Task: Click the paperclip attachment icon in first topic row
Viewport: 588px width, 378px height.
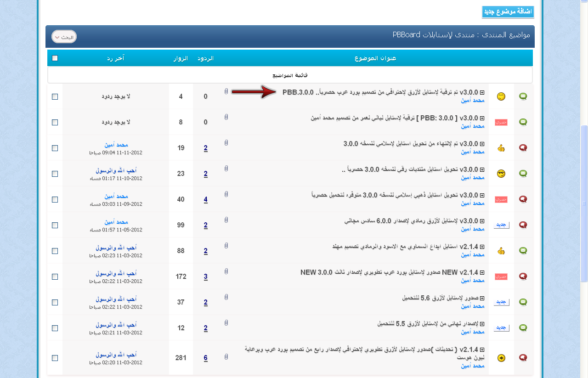Action: pyautogui.click(x=226, y=92)
